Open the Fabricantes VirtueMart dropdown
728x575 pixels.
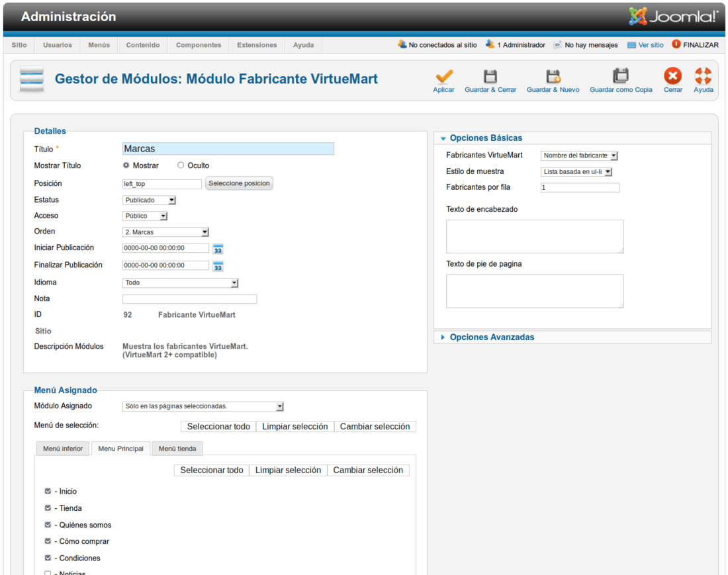[x=580, y=155]
